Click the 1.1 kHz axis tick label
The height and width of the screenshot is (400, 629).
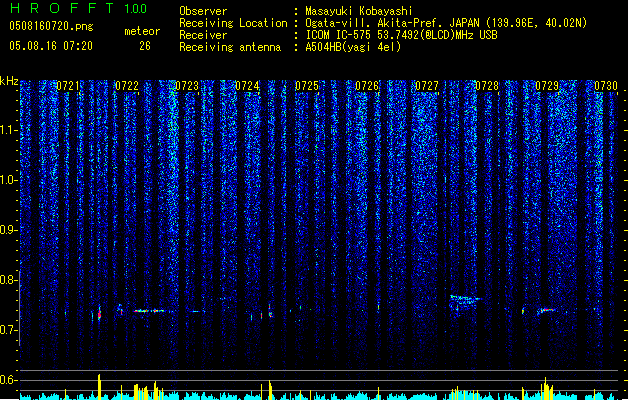pyautogui.click(x=8, y=130)
